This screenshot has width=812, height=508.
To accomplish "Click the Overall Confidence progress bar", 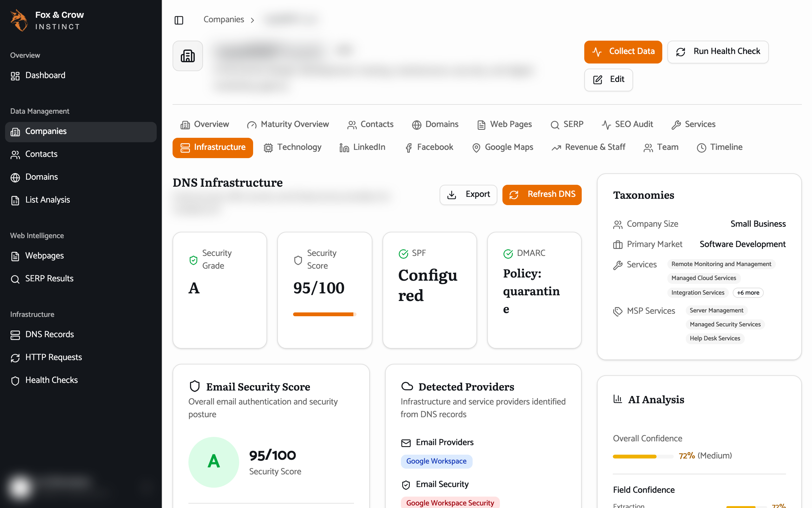I will coord(643,457).
